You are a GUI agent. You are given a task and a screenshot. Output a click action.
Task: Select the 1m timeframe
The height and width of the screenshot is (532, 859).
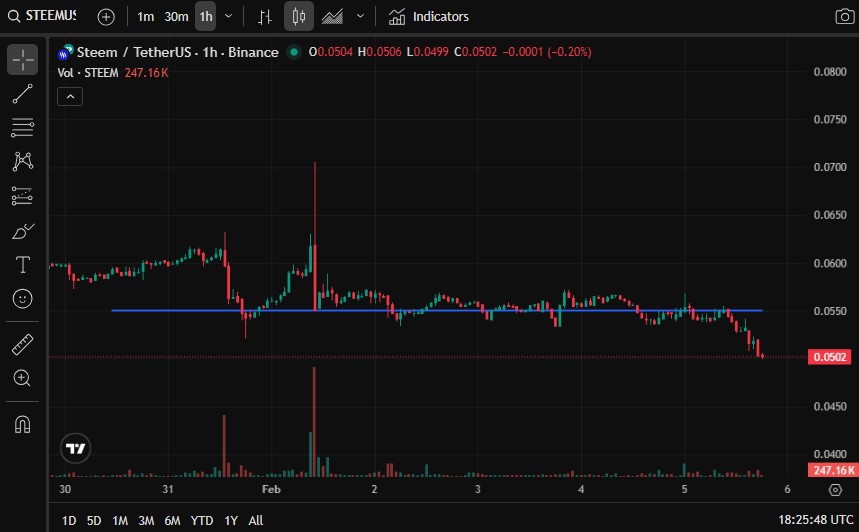click(145, 16)
